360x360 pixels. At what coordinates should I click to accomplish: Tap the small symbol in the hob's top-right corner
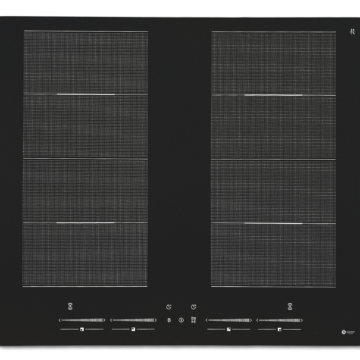point(352,32)
